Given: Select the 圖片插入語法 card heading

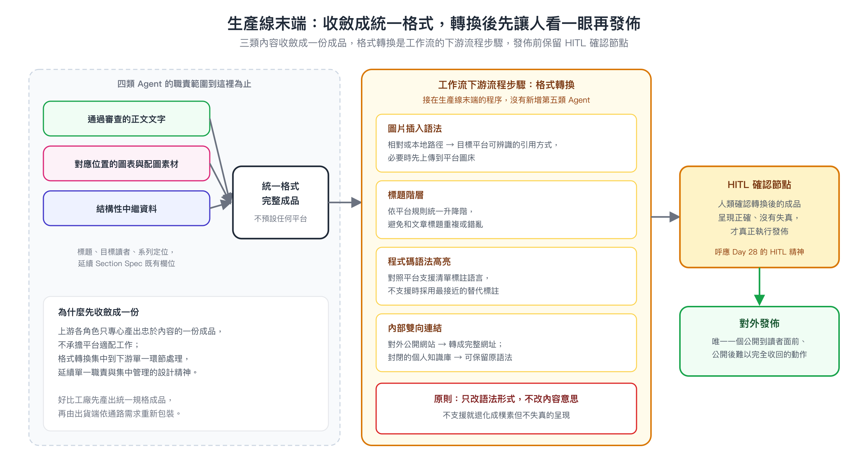Looking at the screenshot, I should click(x=415, y=129).
